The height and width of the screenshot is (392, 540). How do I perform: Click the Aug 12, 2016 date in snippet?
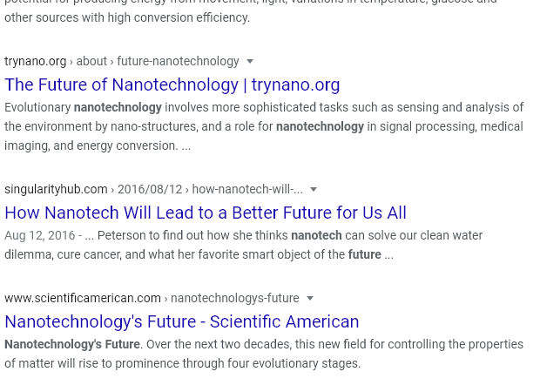point(39,235)
